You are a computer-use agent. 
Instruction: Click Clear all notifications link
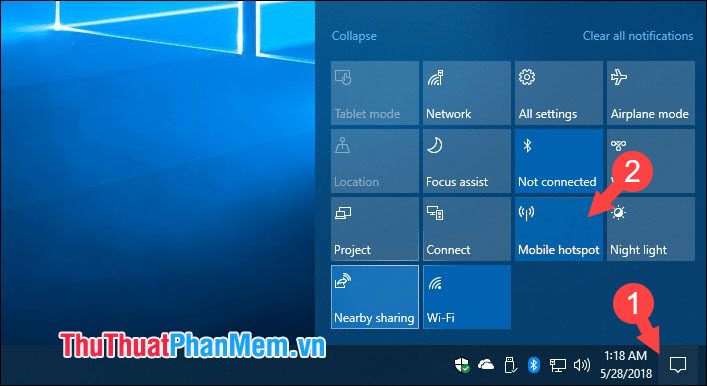638,36
